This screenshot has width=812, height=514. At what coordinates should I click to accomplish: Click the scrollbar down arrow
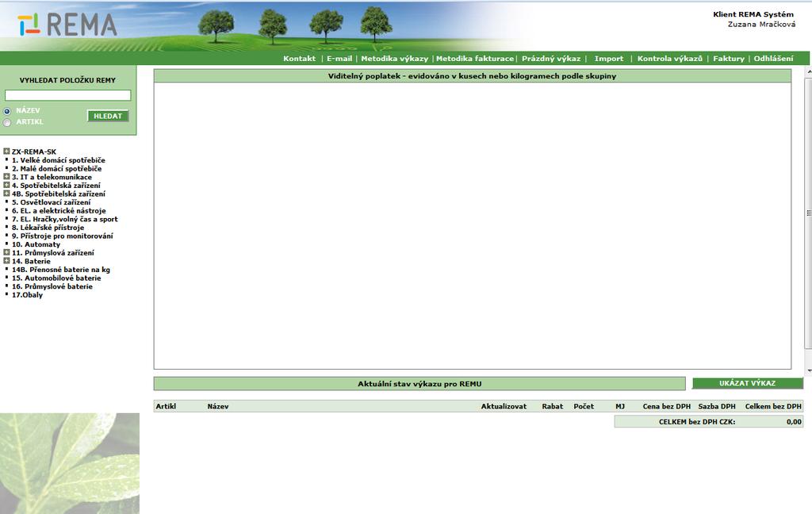(x=809, y=370)
